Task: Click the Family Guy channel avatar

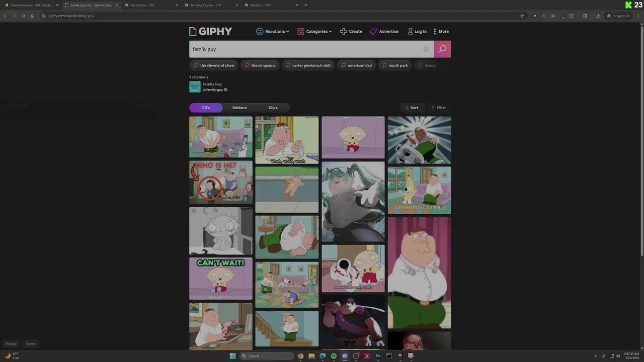Action: pyautogui.click(x=195, y=87)
